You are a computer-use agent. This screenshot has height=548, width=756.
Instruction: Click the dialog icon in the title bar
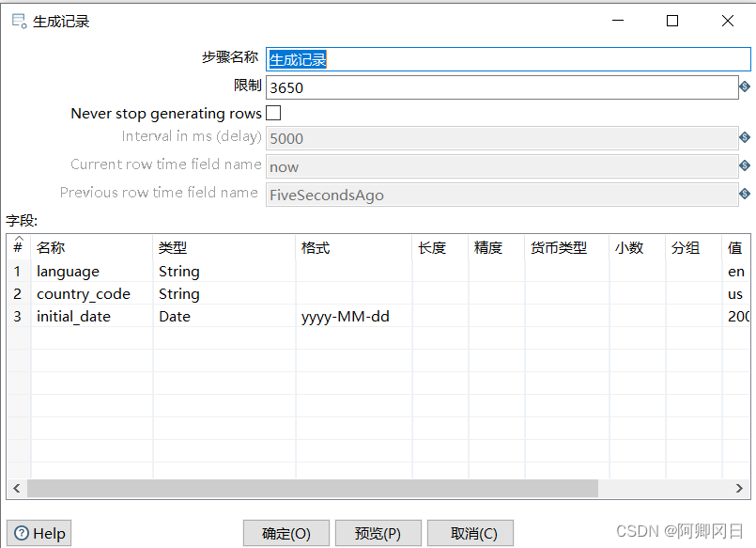[18, 21]
